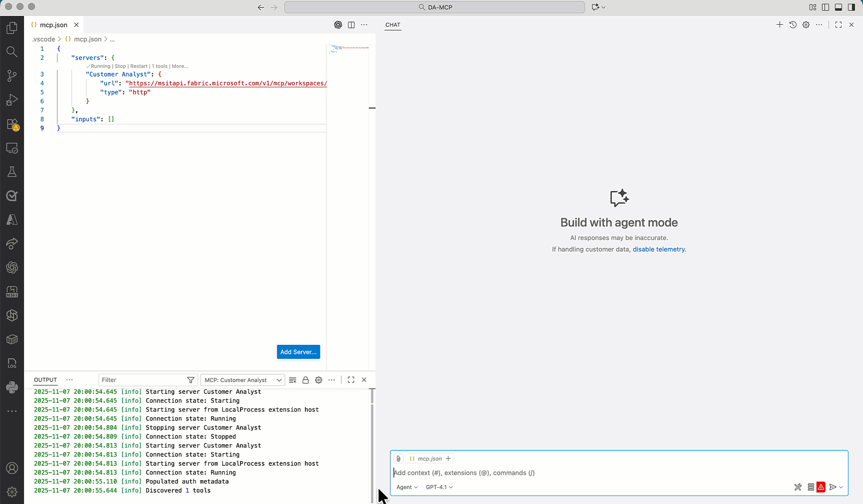Follow the disable telemetry link
This screenshot has width=863, height=504.
658,249
